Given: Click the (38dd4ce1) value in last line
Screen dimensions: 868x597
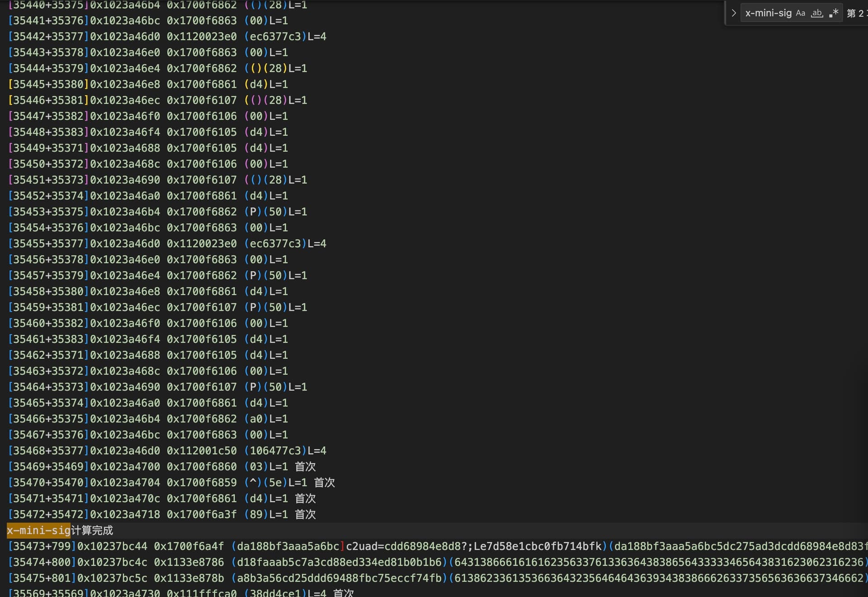Looking at the screenshot, I should (275, 593).
